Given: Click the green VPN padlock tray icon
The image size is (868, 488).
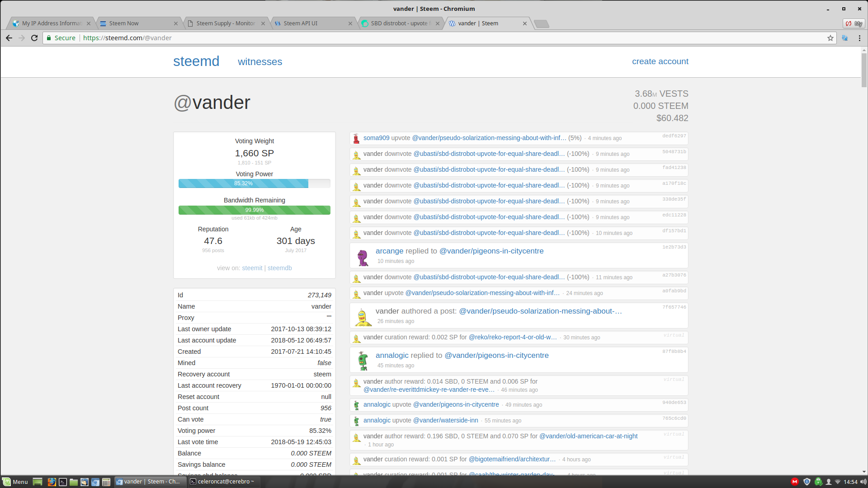Looking at the screenshot, I should pos(818,482).
